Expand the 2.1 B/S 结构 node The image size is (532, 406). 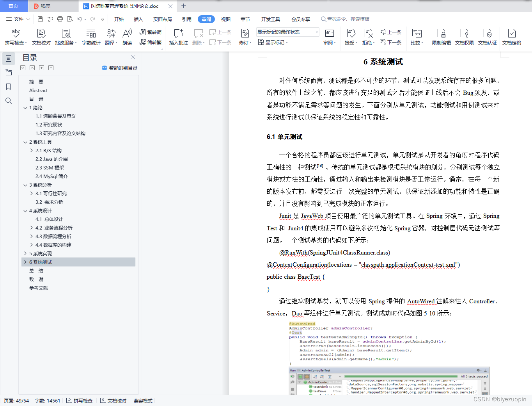32,151
